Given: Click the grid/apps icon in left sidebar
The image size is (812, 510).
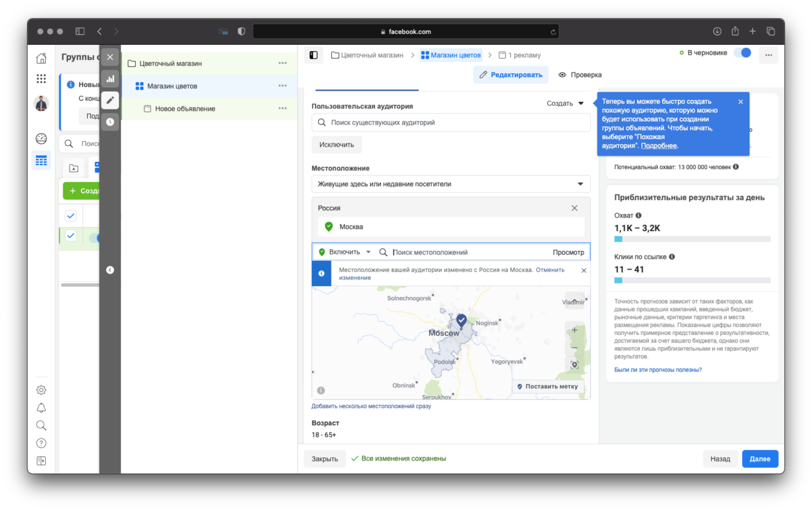Looking at the screenshot, I should pos(42,77).
